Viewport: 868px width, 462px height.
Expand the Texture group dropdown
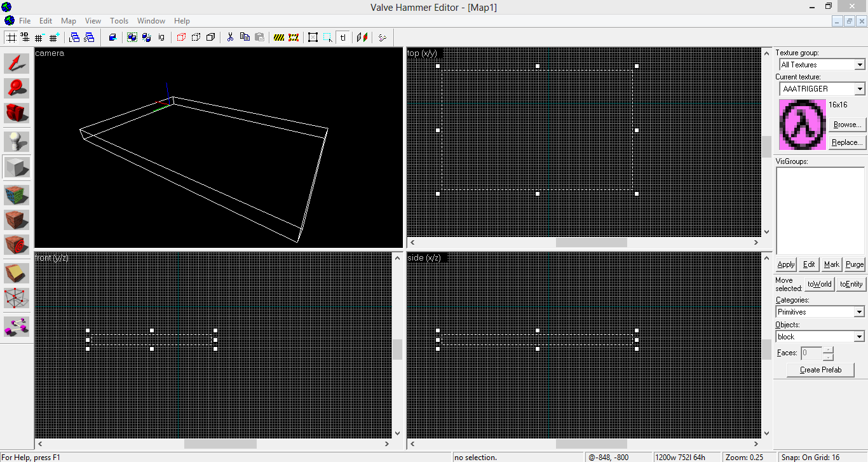click(x=860, y=65)
